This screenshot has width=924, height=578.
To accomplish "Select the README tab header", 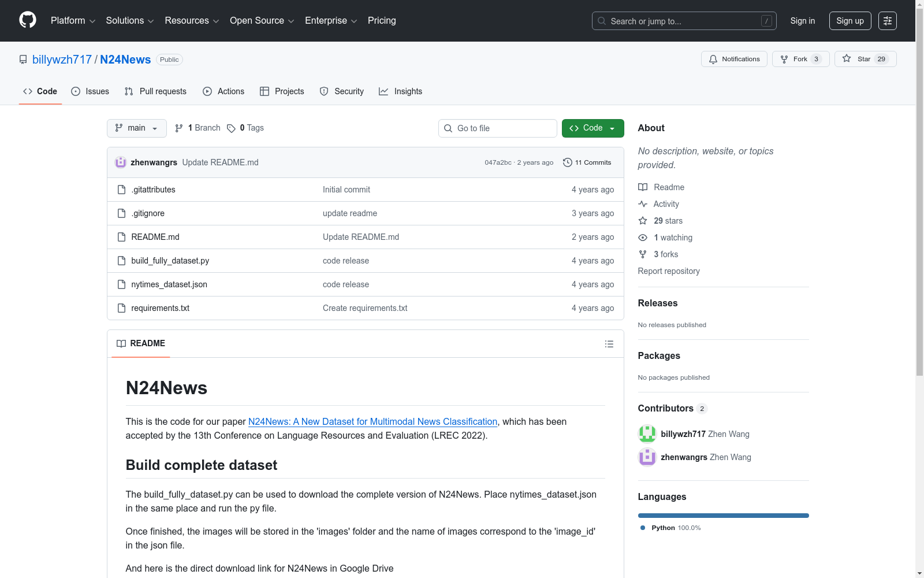I will 141,343.
